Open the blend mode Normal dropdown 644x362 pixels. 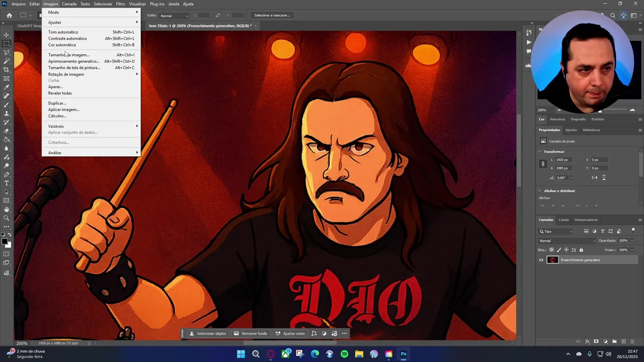pos(568,241)
